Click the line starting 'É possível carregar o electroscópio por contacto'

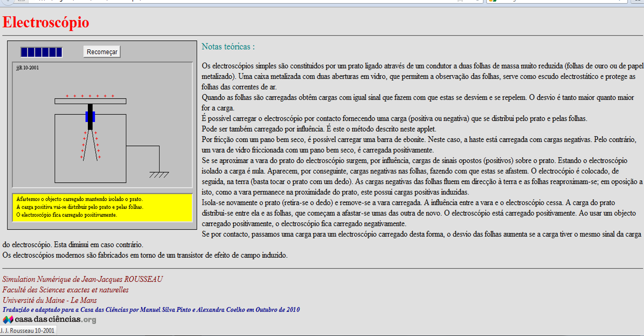pyautogui.click(x=395, y=118)
